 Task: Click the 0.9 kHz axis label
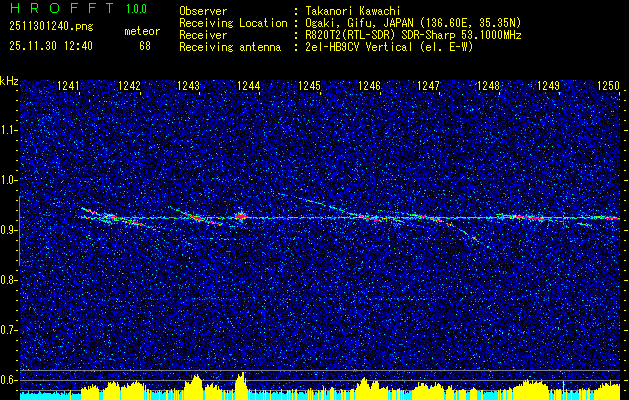[x=8, y=230]
